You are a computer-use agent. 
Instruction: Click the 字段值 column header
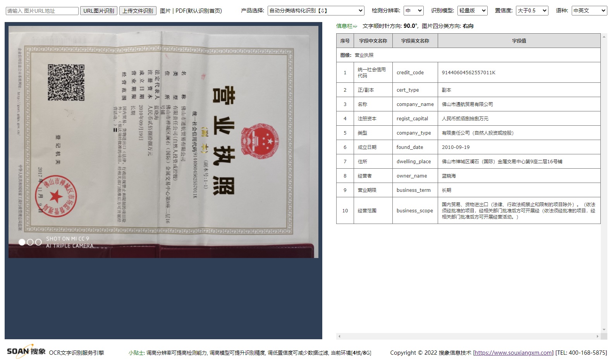pyautogui.click(x=519, y=41)
